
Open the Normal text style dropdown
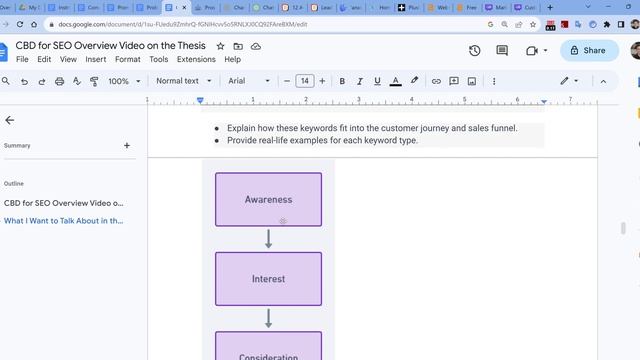pos(184,81)
